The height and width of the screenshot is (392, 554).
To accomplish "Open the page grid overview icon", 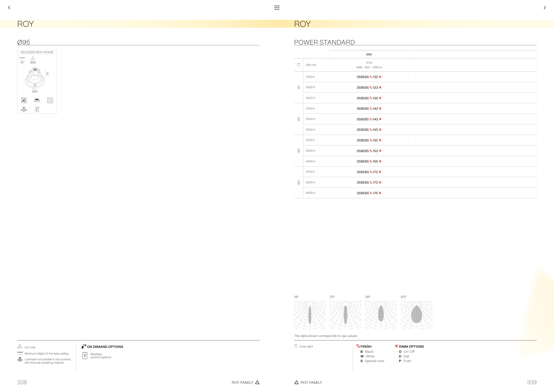I will 277,8.
